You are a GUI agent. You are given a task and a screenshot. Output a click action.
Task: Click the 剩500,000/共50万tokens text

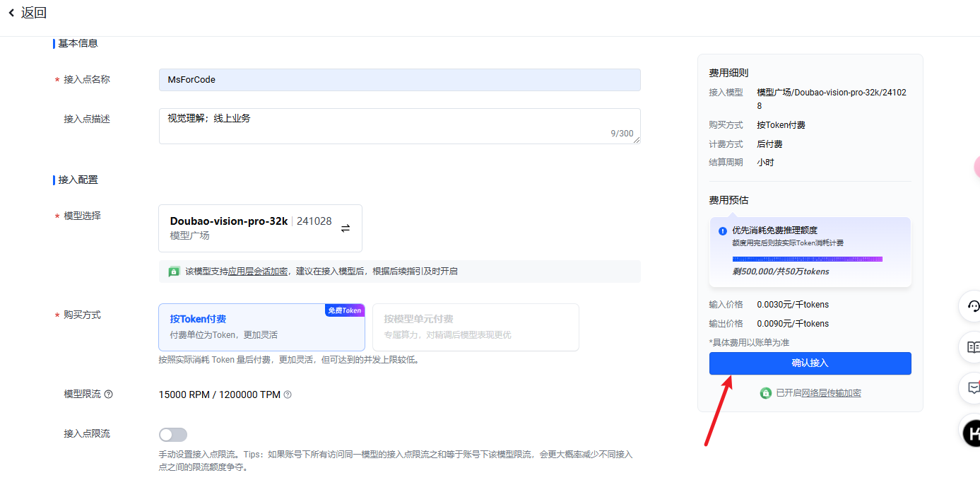coord(781,271)
